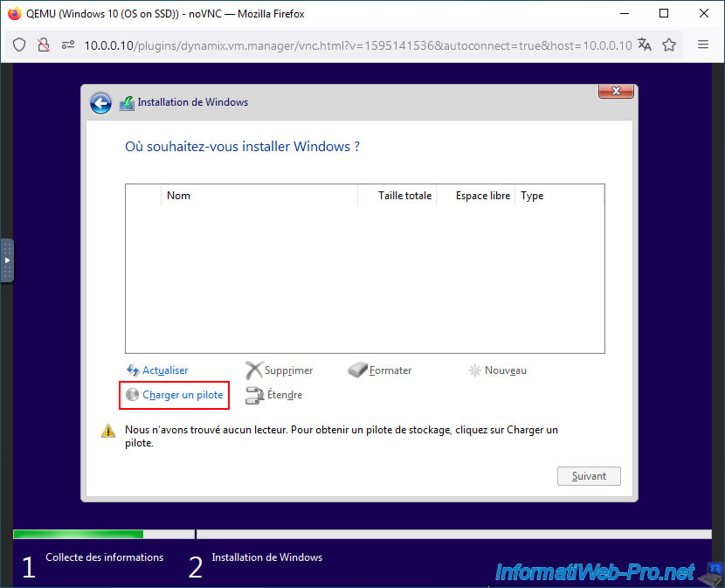Click the step 2 'Installation de Windows' label
The width and height of the screenshot is (725, 588).
tap(266, 557)
